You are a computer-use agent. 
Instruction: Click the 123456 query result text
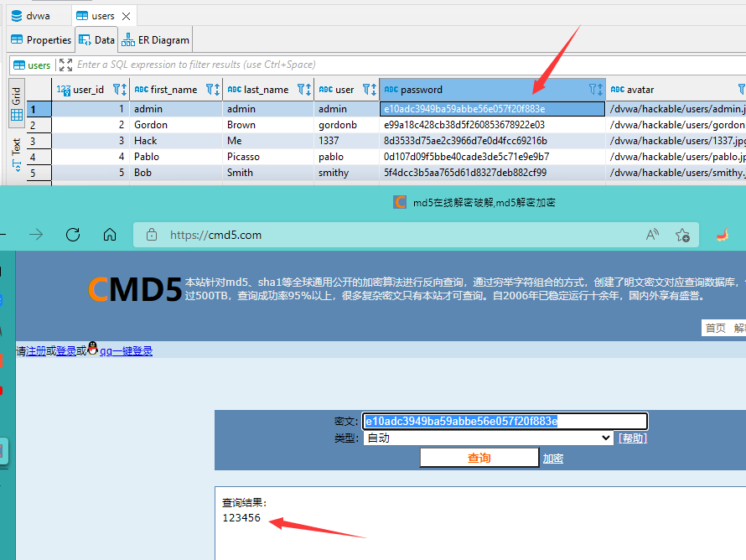coord(241,517)
